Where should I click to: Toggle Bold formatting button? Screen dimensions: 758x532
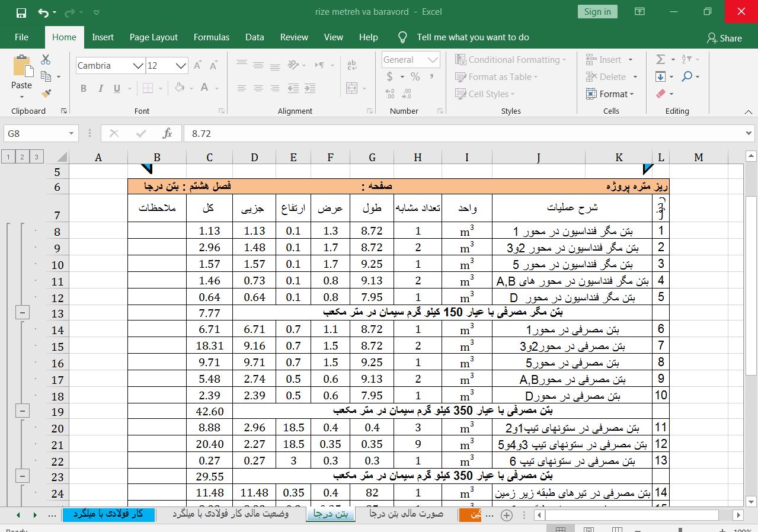(x=84, y=88)
